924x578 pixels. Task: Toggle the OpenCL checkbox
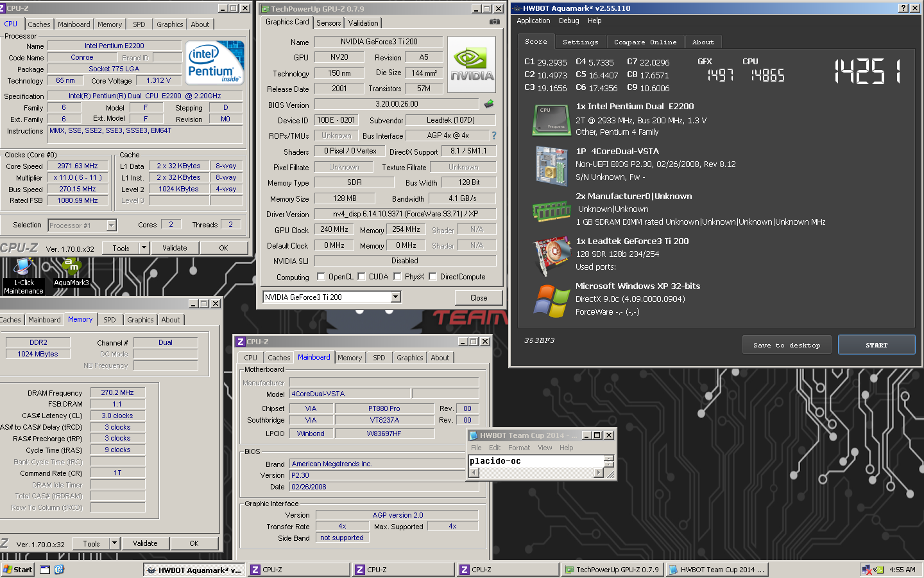(321, 277)
